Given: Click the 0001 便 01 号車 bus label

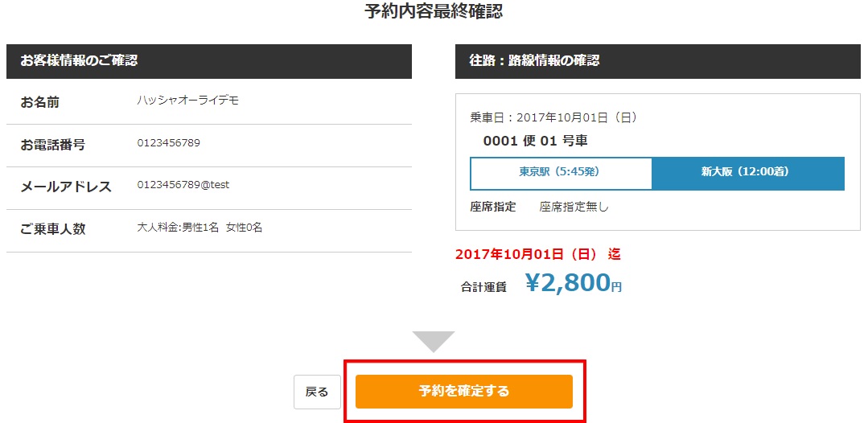Looking at the screenshot, I should pos(535,142).
